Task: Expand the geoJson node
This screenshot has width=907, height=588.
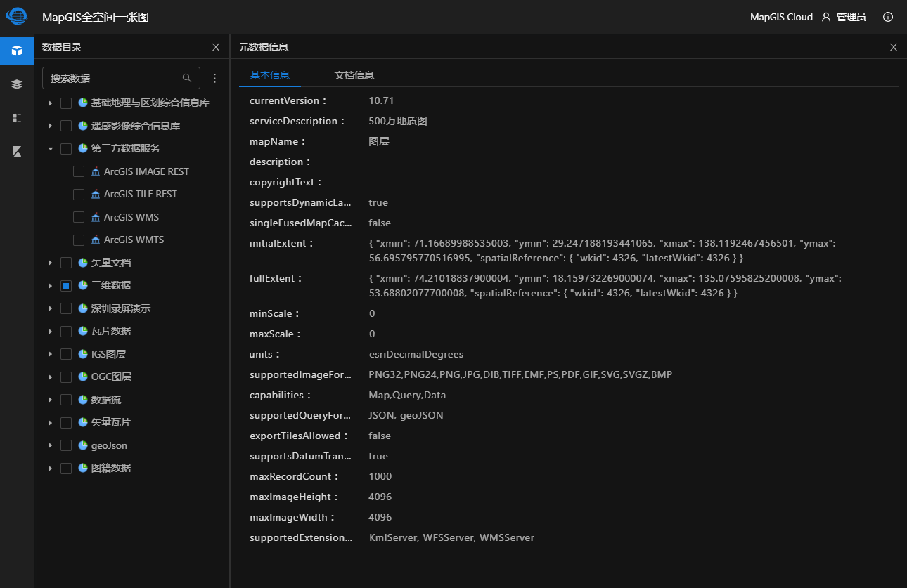Action: point(50,445)
